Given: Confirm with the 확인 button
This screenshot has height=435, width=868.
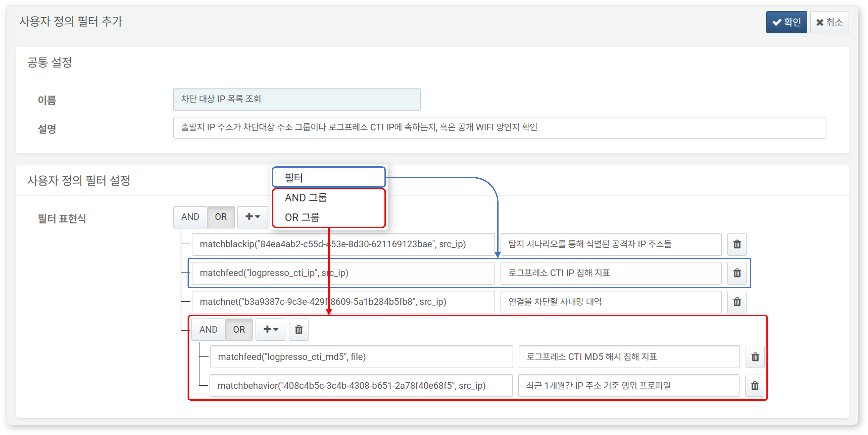Looking at the screenshot, I should [x=786, y=22].
